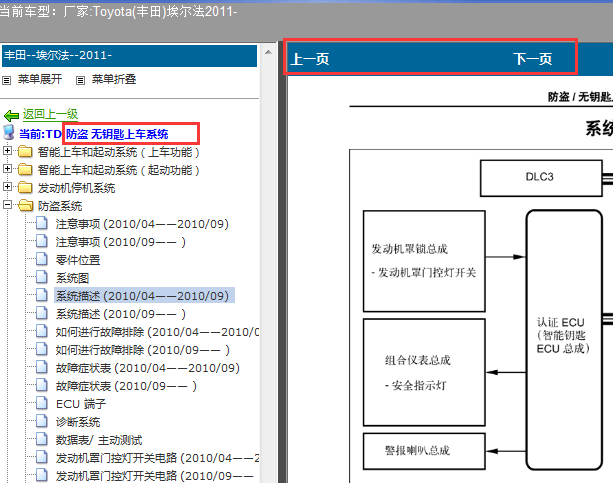Open 发动机罩门控灯开关电路 (2010/09—— entry
The width and height of the screenshot is (613, 483).
pos(154,476)
